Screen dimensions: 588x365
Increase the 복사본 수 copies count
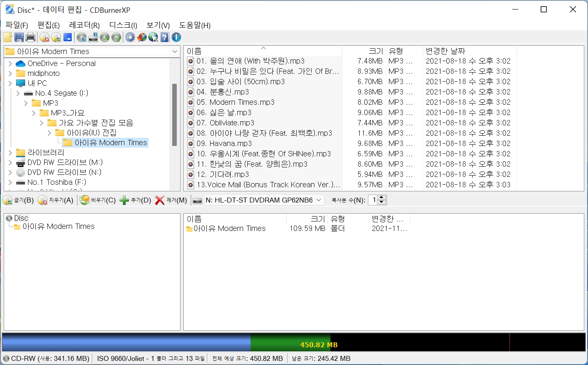[x=382, y=198]
